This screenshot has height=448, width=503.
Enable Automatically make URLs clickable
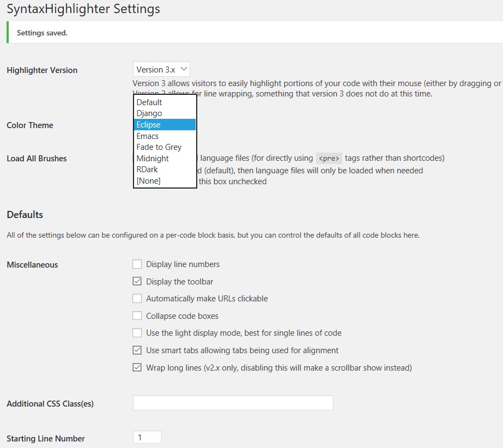pos(137,299)
